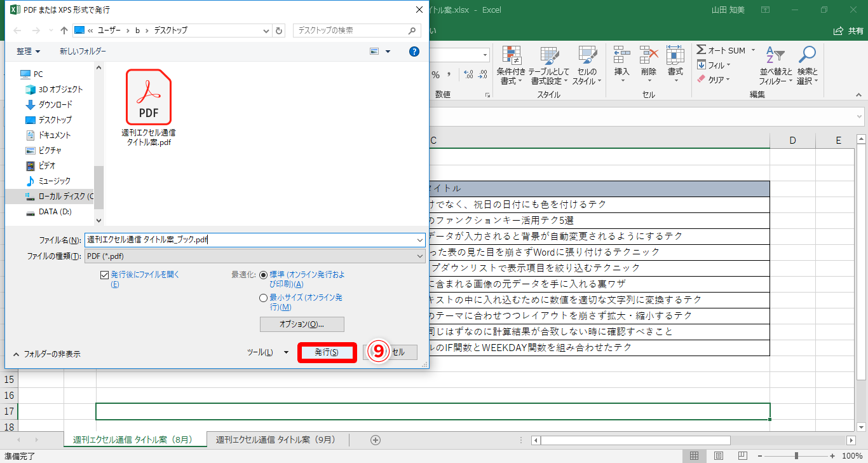Click テーブルとして書式設定 in the ribbon

pyautogui.click(x=549, y=66)
